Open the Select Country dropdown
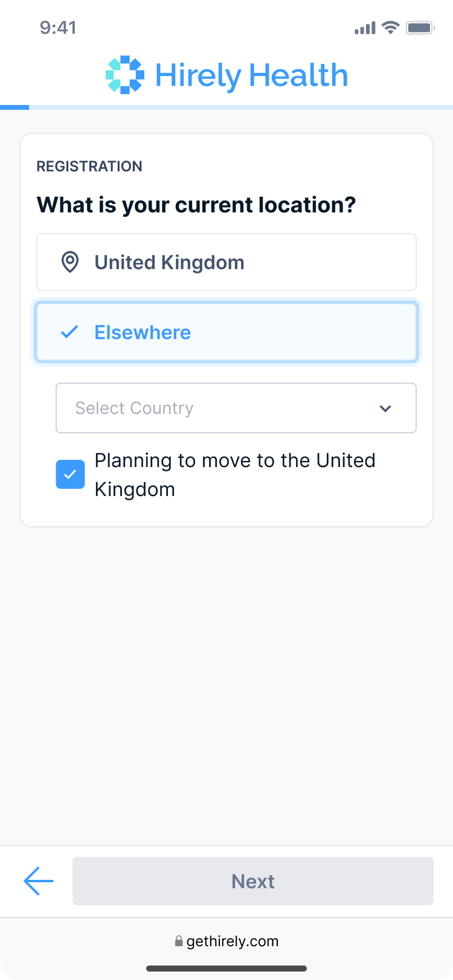Viewport: 453px width, 980px height. pyautogui.click(x=236, y=408)
